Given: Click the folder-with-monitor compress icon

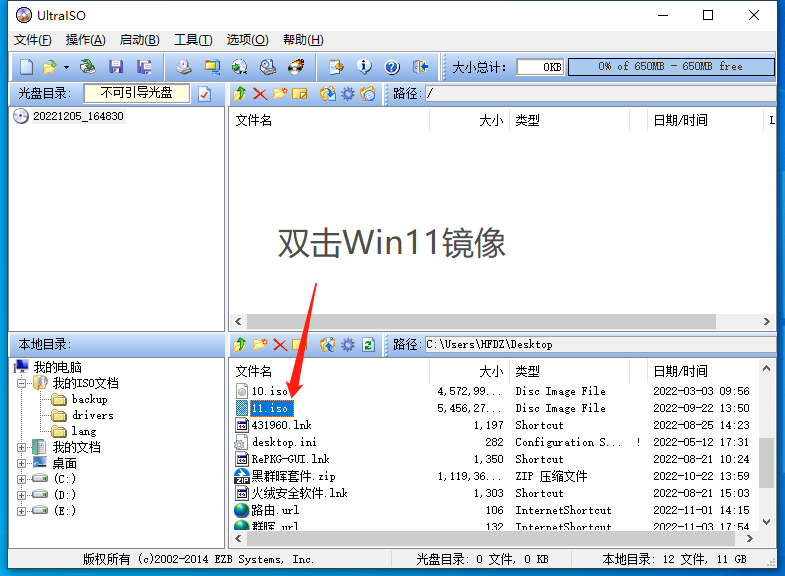Looking at the screenshot, I should (x=212, y=67).
